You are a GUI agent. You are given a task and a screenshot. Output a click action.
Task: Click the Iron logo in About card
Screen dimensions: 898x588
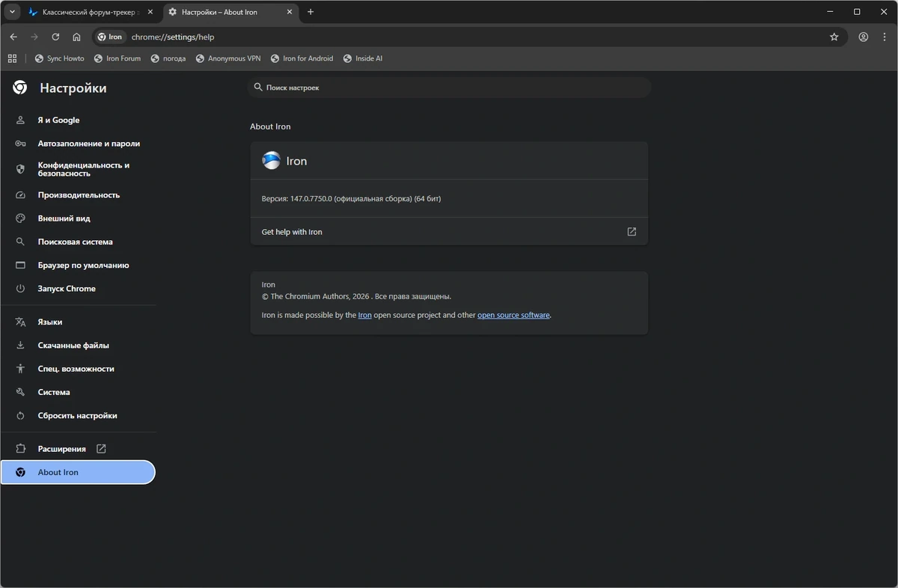271,161
